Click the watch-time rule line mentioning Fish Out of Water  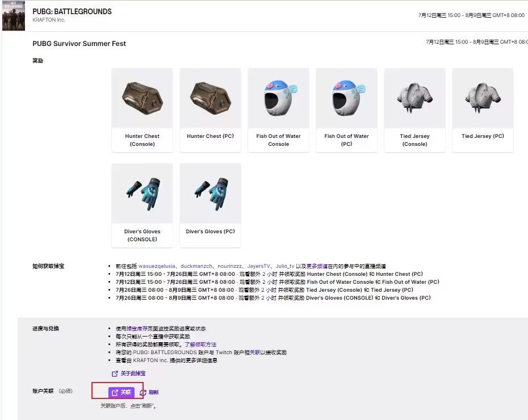click(x=278, y=282)
